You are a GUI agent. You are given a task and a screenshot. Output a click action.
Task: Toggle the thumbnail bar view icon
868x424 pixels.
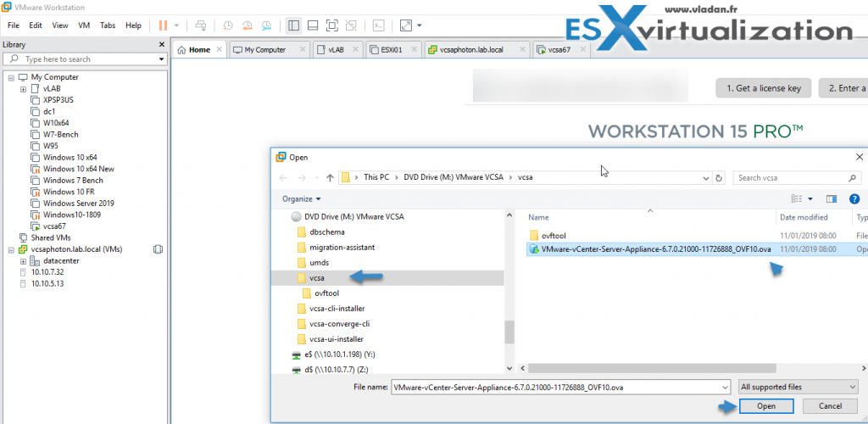point(313,25)
